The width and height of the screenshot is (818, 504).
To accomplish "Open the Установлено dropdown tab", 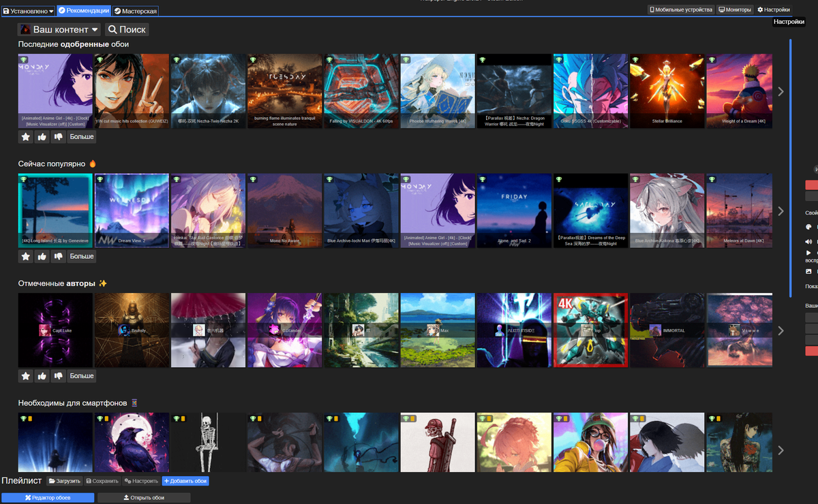I will [28, 11].
